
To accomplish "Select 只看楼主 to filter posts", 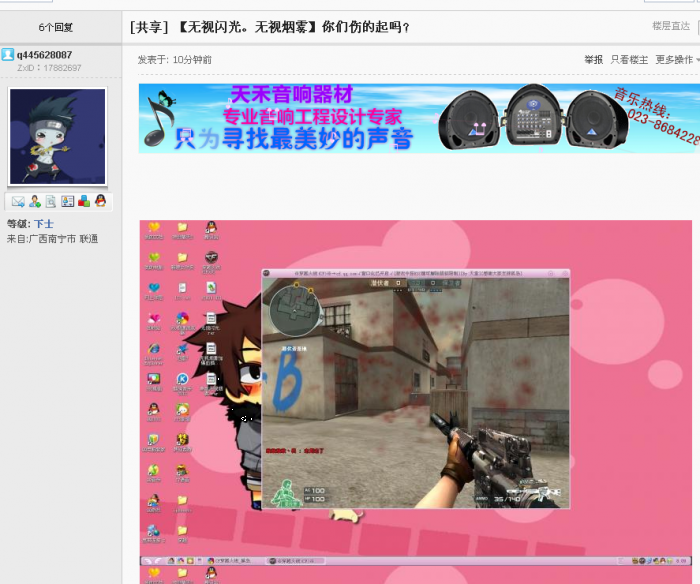I will 629,59.
